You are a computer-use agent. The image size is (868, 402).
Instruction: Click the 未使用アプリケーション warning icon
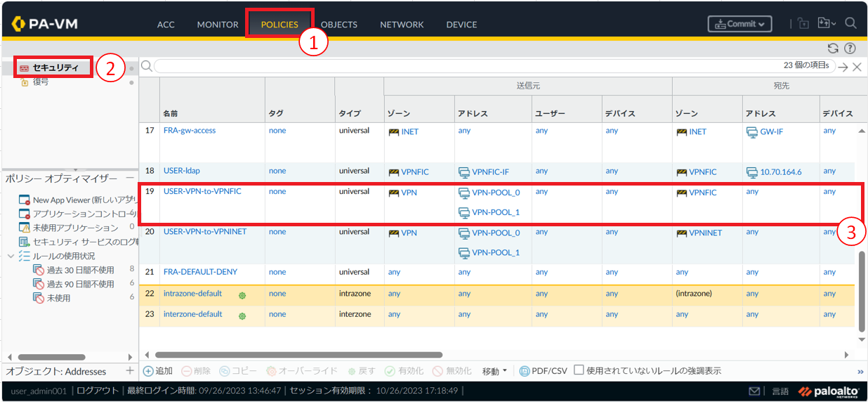(24, 228)
